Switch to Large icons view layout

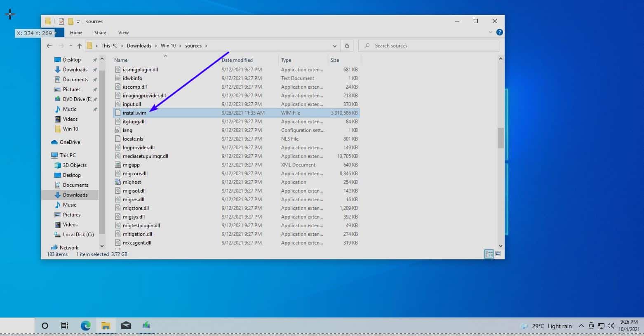pos(498,254)
